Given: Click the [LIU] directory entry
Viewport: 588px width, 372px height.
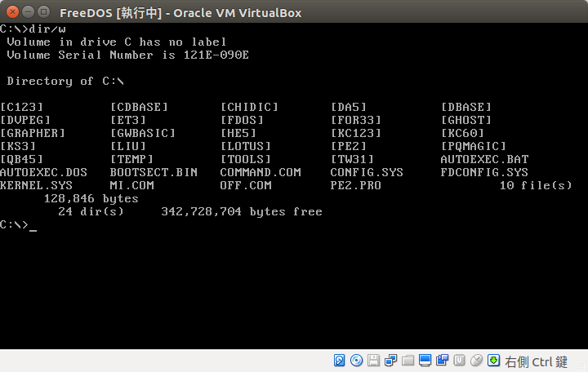Looking at the screenshot, I should [x=128, y=146].
